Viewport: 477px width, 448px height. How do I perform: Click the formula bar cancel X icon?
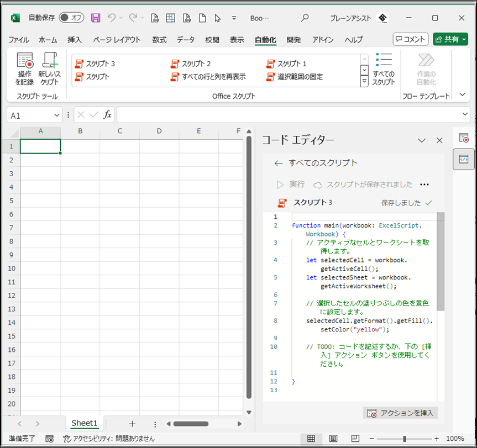tap(81, 114)
